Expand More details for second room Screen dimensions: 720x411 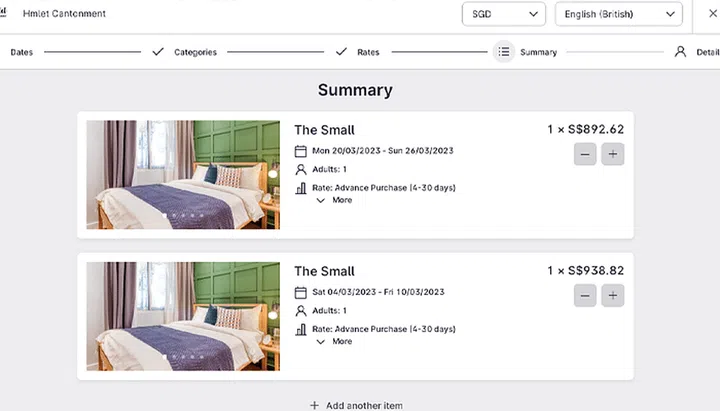tap(334, 341)
